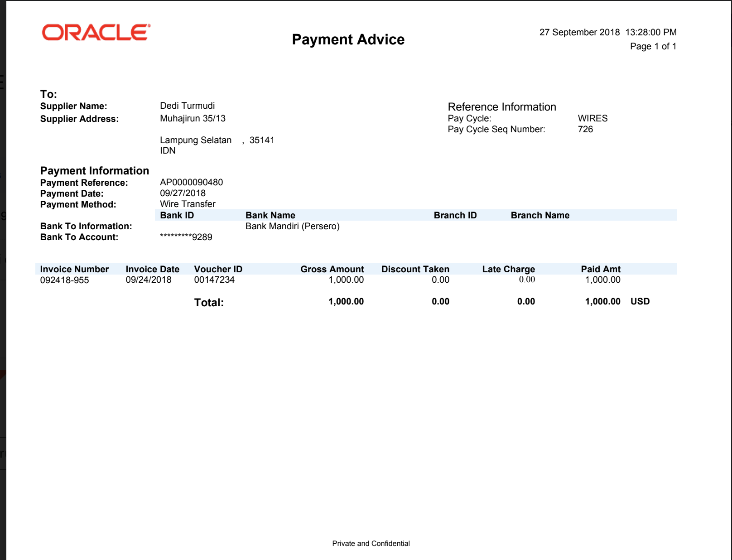The width and height of the screenshot is (732, 560).
Task: Click the Branch ID column header
Action: [x=455, y=215]
